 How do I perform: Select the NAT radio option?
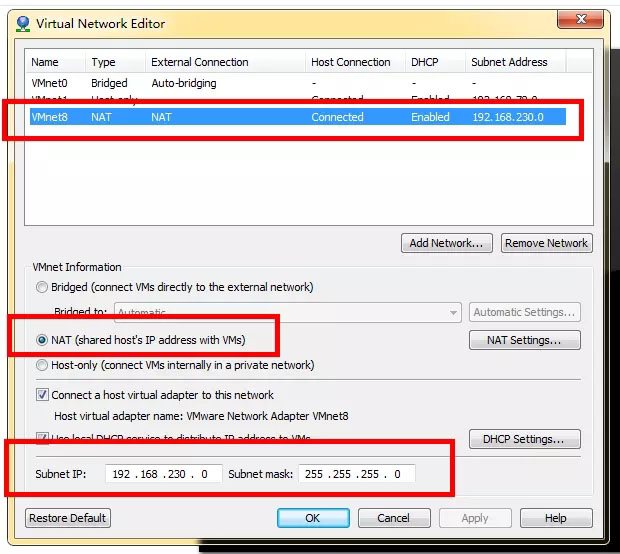42,340
